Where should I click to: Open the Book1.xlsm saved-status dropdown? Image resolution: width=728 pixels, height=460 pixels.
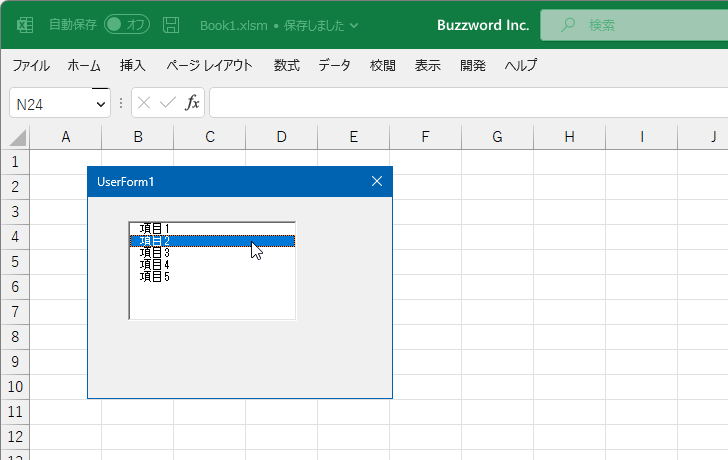point(354,26)
